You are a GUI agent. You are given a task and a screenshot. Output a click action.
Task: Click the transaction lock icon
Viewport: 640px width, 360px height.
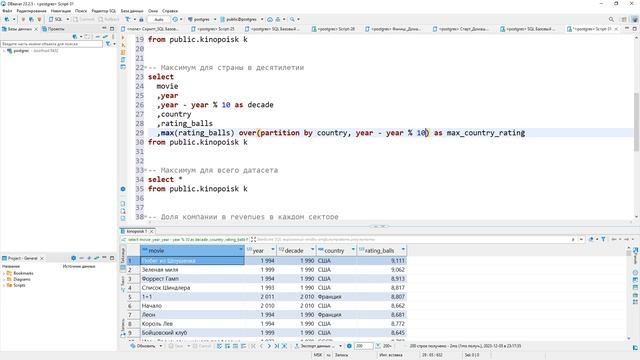(141, 19)
